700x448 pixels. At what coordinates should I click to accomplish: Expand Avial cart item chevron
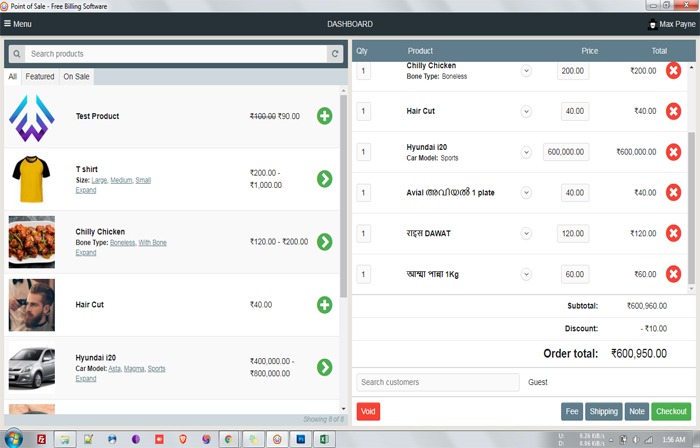pyautogui.click(x=526, y=193)
